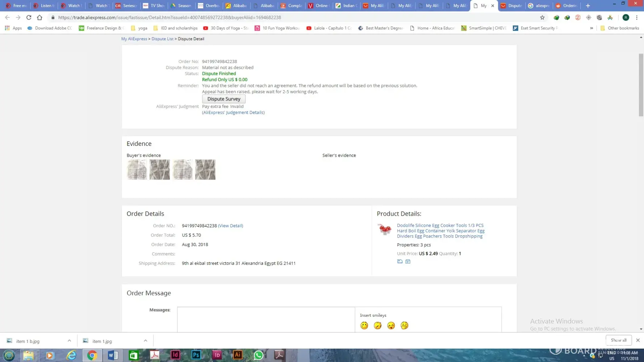Open Photoshop from the taskbar

196,355
